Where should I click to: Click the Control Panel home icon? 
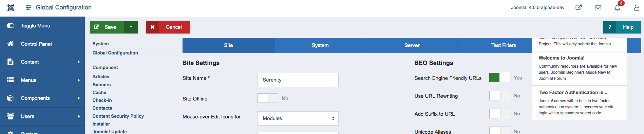[x=11, y=44]
